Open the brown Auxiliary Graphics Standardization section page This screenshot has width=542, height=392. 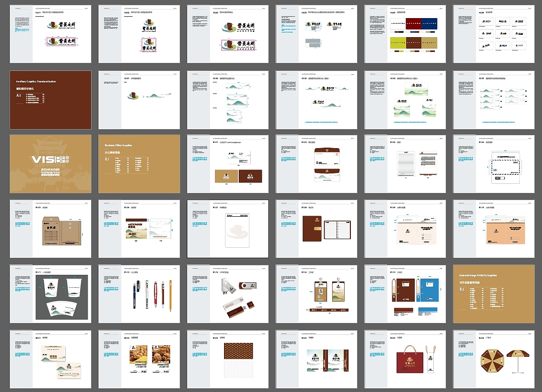click(51, 100)
